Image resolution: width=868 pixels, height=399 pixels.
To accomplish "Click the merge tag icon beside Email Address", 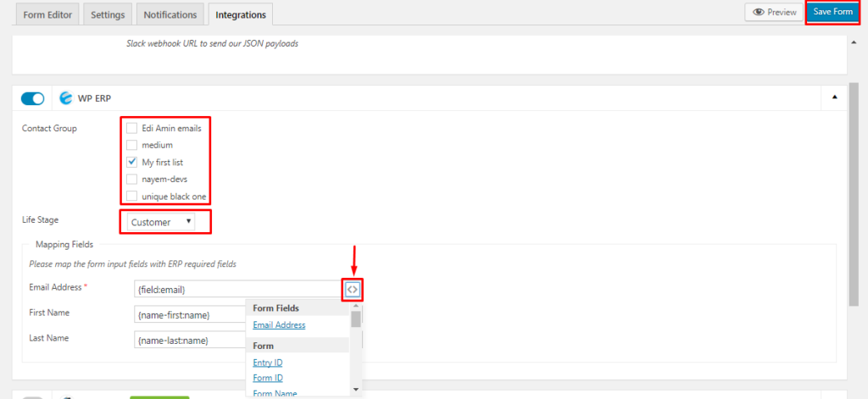I will point(353,289).
